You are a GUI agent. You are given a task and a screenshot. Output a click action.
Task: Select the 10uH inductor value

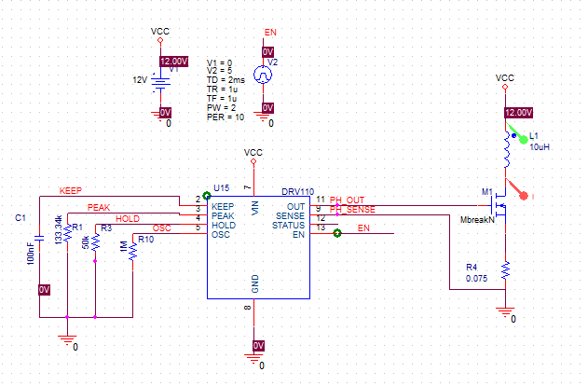click(x=540, y=147)
